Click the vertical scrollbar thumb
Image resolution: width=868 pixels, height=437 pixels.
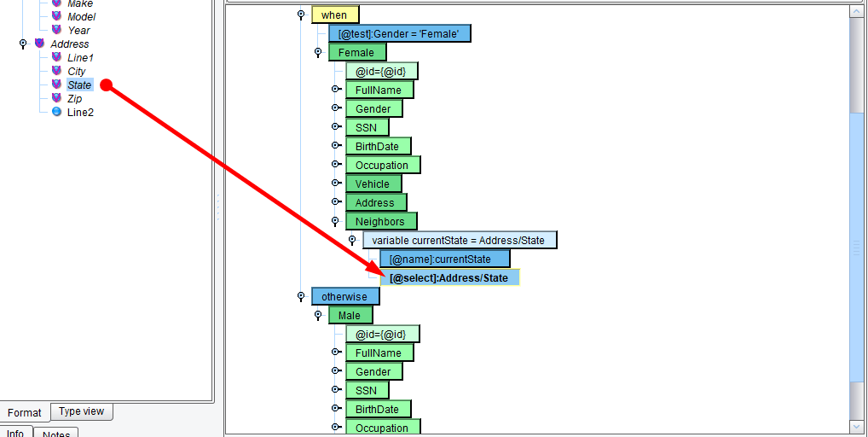pos(856,247)
